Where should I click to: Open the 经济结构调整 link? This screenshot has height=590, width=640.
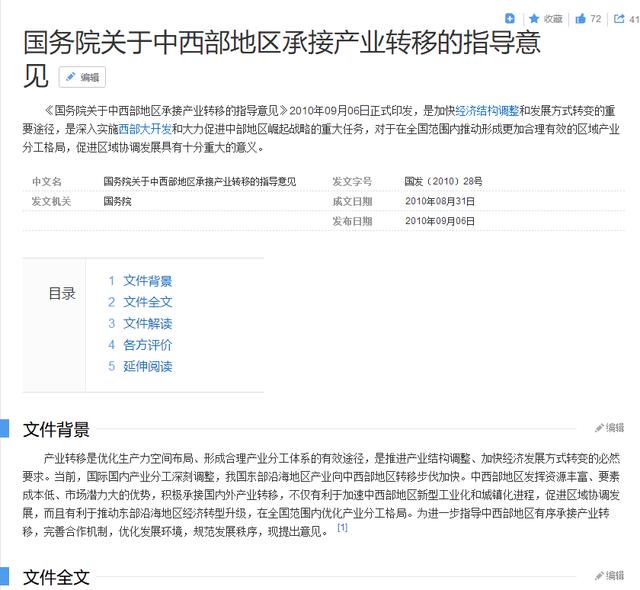click(x=487, y=111)
